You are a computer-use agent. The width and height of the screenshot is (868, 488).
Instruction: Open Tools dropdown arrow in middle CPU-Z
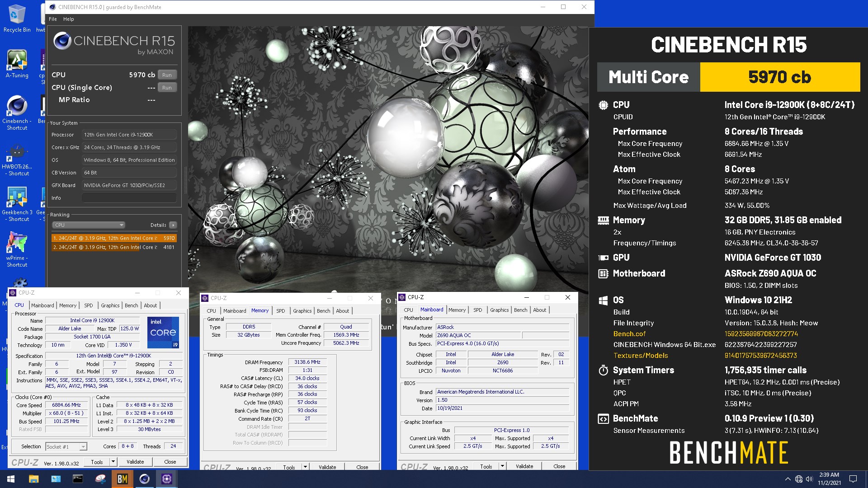point(305,467)
